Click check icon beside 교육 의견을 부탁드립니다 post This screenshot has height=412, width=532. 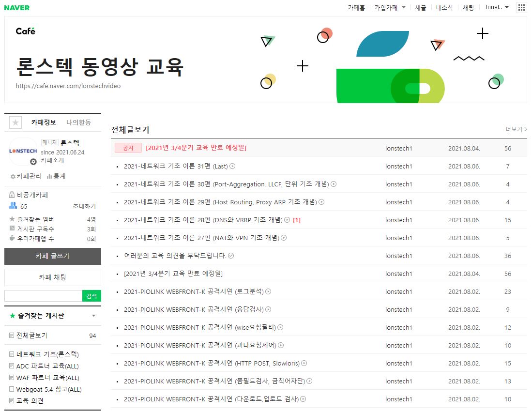(x=231, y=256)
